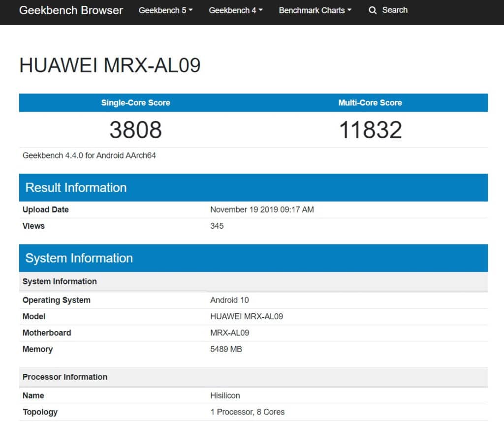
Task: Click the Multi-Core Score header
Action: tap(370, 103)
